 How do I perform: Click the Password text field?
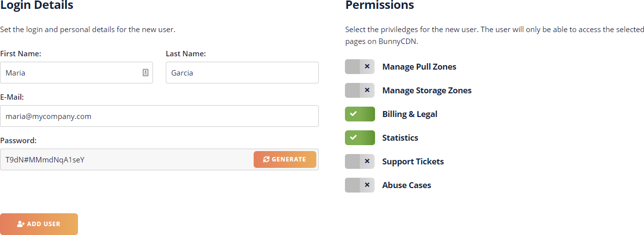tap(127, 159)
